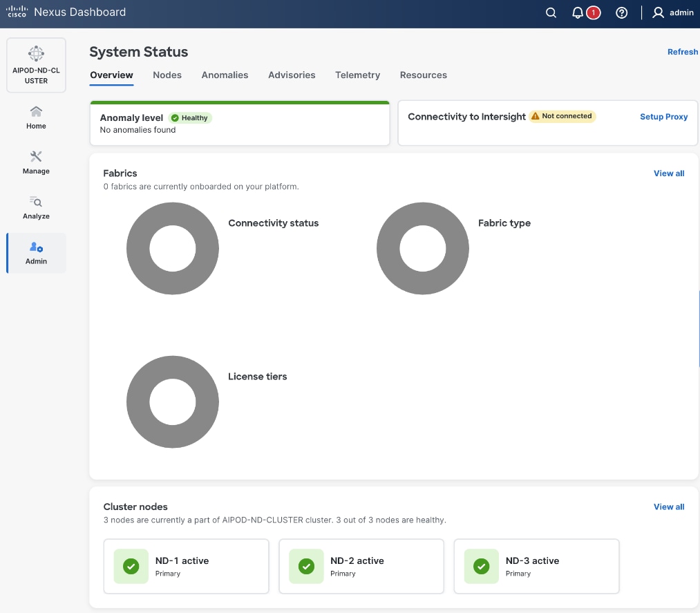Open the search magnifier icon
The image size is (700, 613).
tap(551, 13)
